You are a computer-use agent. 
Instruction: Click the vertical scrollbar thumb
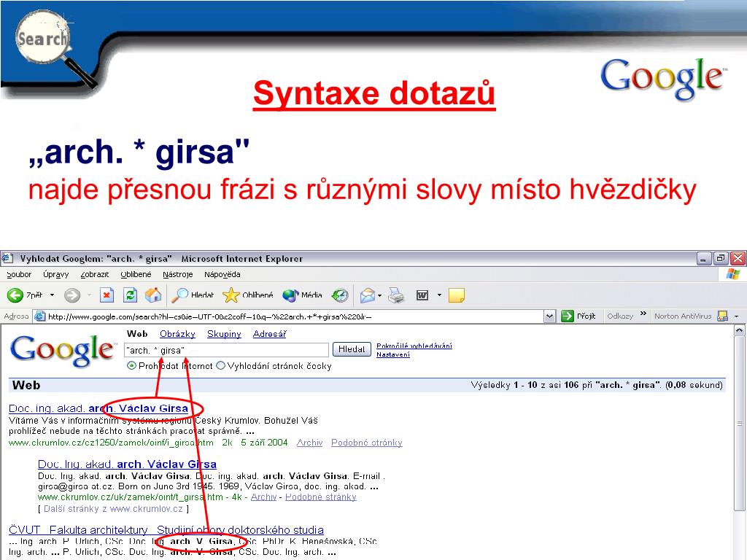pyautogui.click(x=740, y=424)
